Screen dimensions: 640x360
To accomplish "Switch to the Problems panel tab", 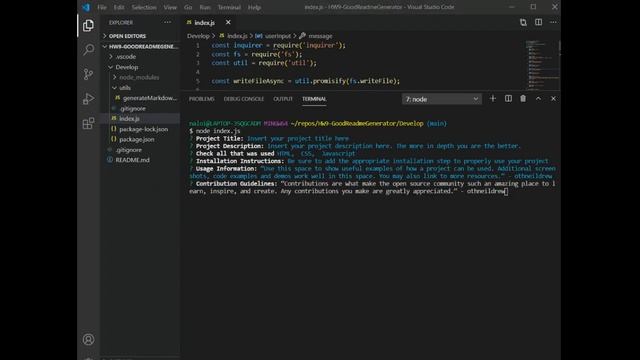I will [201, 99].
